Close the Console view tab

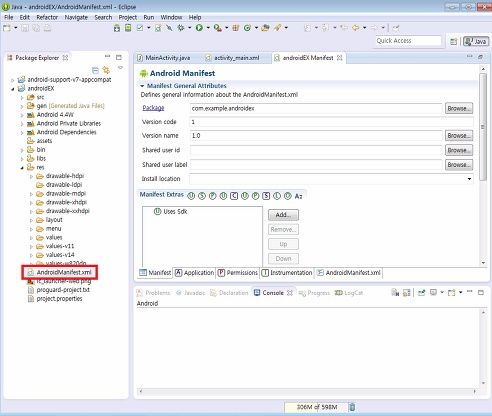click(x=290, y=293)
